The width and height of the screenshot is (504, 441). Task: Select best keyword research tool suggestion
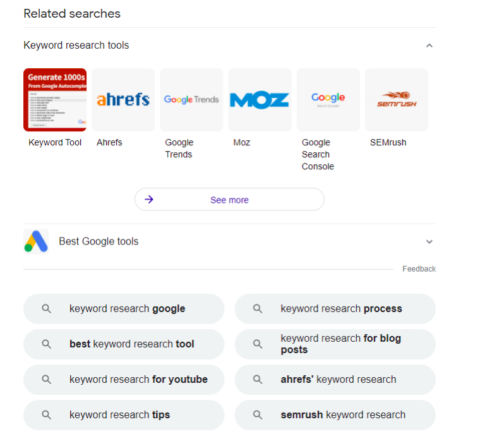click(x=131, y=344)
